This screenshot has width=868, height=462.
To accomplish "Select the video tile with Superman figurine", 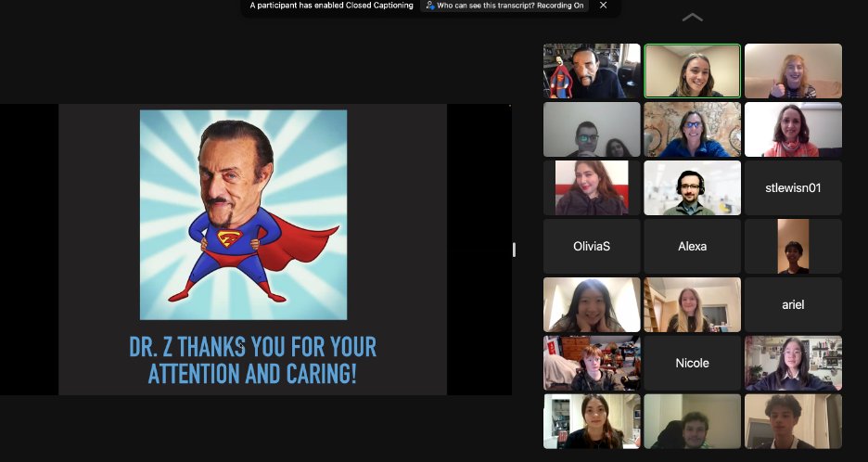I will (x=592, y=71).
